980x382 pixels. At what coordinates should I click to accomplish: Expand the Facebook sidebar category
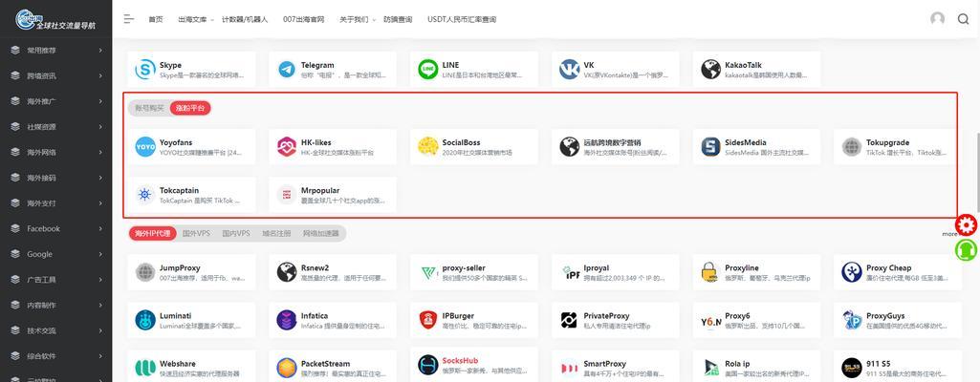tap(56, 229)
